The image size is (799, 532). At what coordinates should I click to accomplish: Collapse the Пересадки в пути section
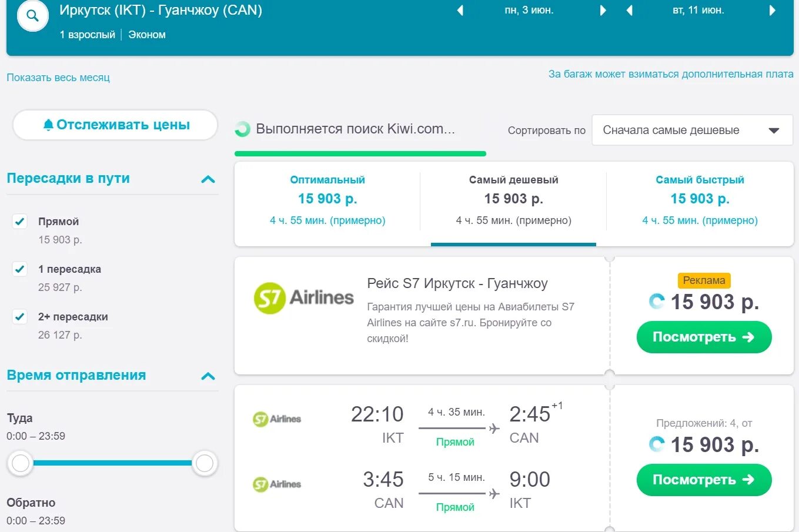[x=208, y=179]
